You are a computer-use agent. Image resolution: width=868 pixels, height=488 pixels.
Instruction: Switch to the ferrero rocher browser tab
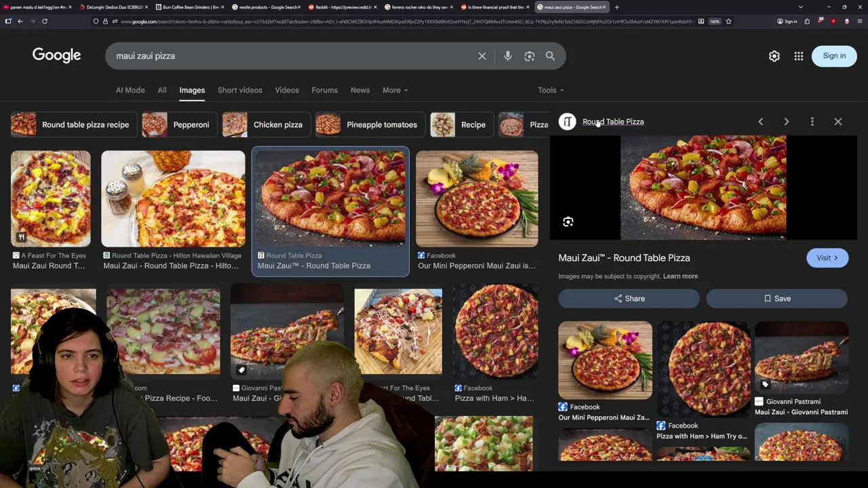click(x=418, y=7)
